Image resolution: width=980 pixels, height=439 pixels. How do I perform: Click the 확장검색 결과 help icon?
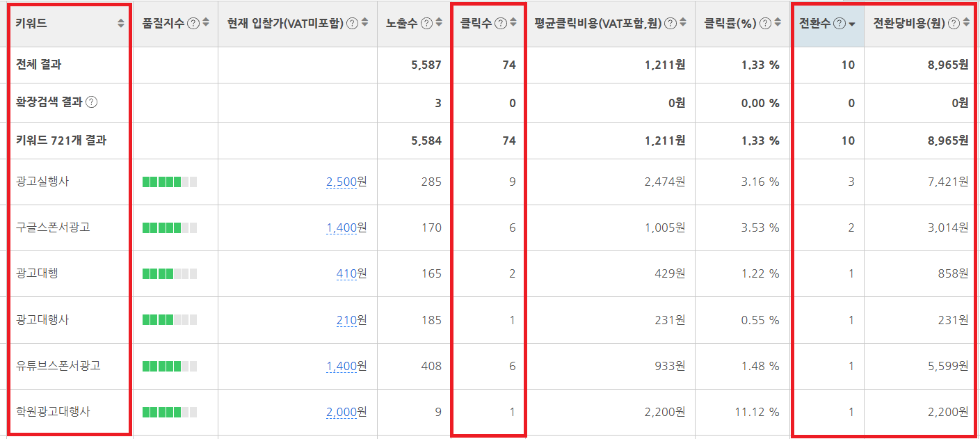(91, 102)
